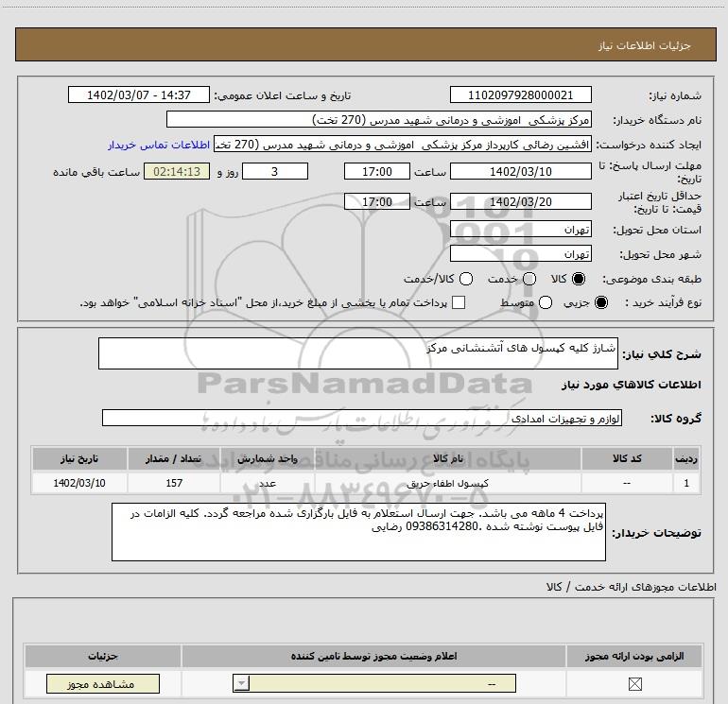The image size is (728, 704).
Task: Open the license status dropdown arrow
Action: [241, 683]
